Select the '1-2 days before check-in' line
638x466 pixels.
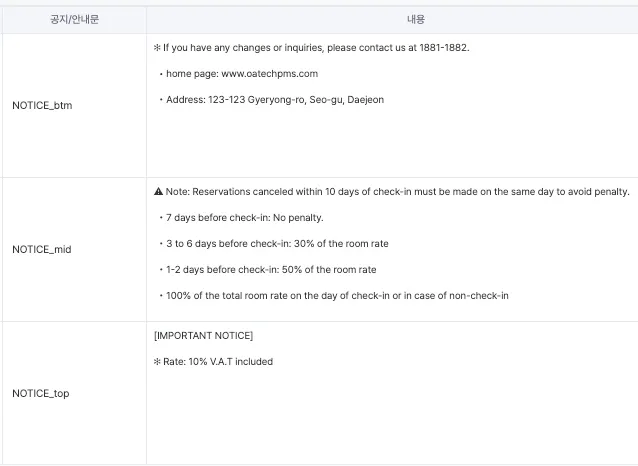[270, 270]
